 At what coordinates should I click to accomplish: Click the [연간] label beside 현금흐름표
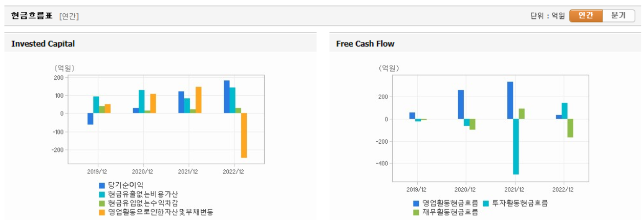pos(69,16)
